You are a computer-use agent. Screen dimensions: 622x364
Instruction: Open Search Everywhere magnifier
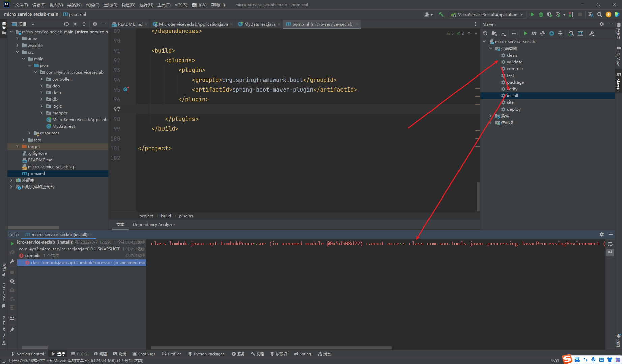(600, 14)
